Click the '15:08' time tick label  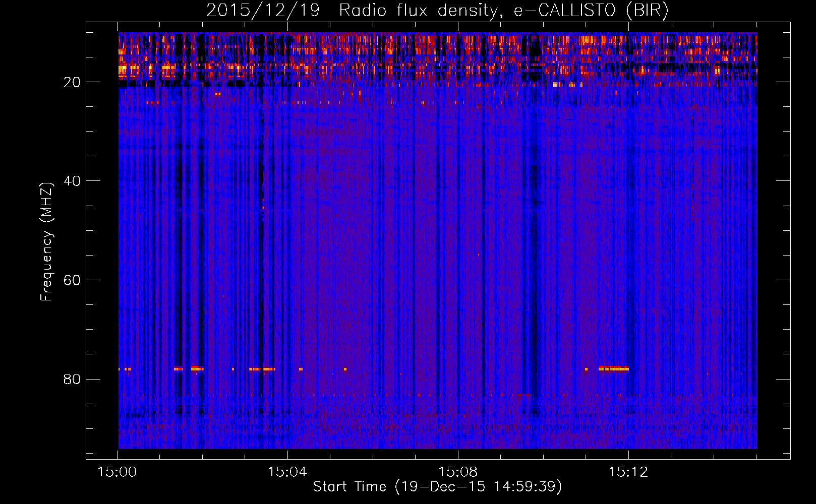pyautogui.click(x=458, y=472)
